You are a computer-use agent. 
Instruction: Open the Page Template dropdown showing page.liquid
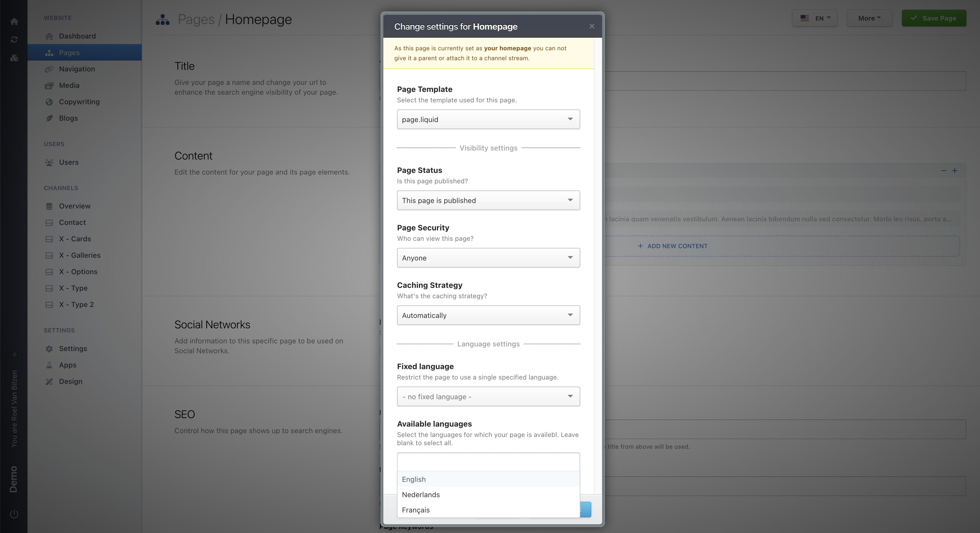[x=488, y=119]
